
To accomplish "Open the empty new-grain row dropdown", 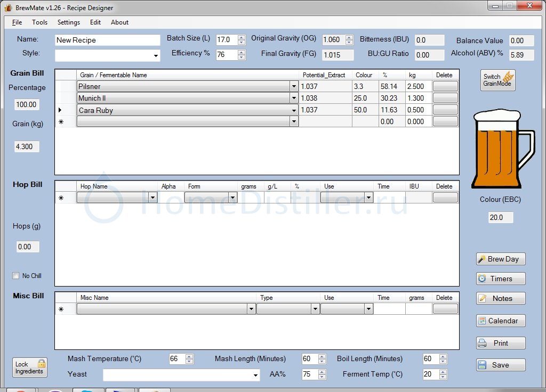I will [294, 121].
